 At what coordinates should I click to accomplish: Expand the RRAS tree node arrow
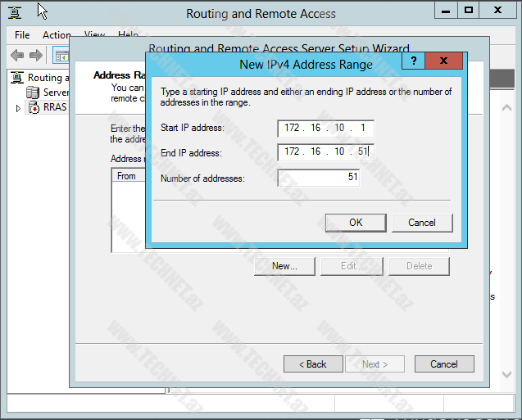(x=18, y=107)
